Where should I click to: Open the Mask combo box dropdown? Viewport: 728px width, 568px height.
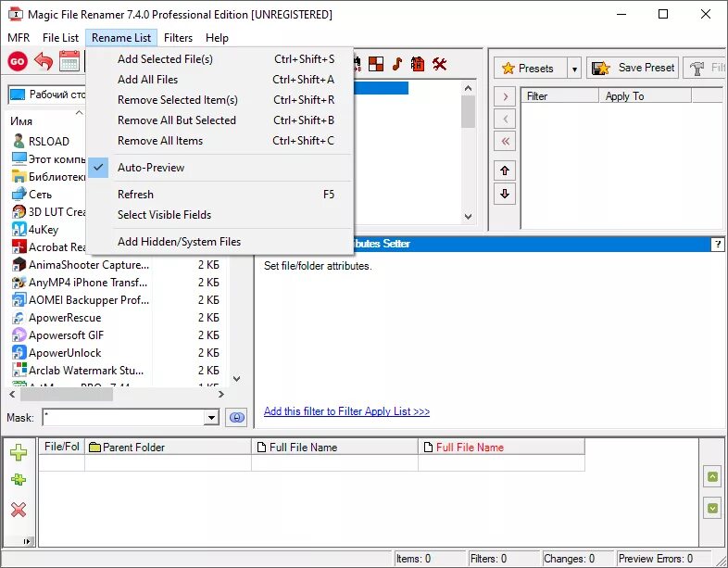pyautogui.click(x=211, y=418)
